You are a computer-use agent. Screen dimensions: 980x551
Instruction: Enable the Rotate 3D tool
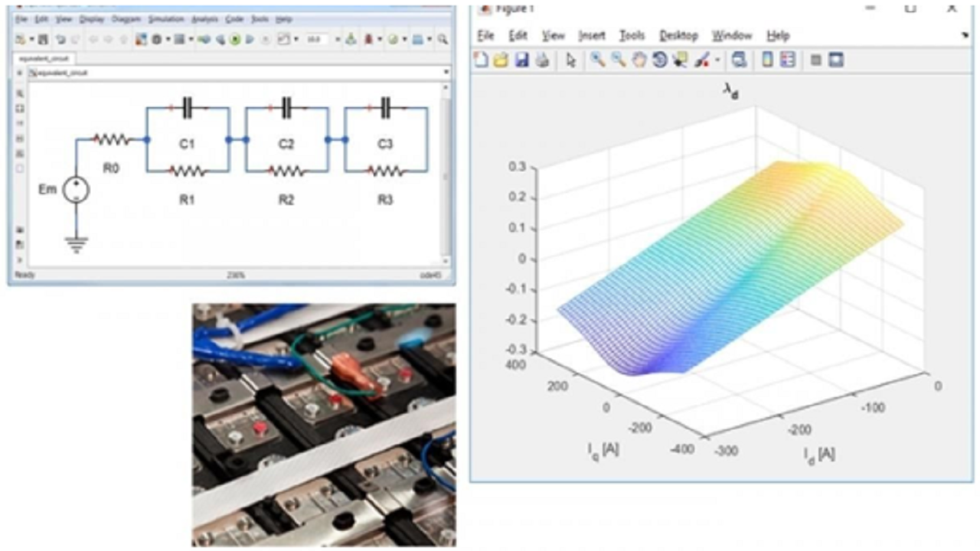pos(659,60)
